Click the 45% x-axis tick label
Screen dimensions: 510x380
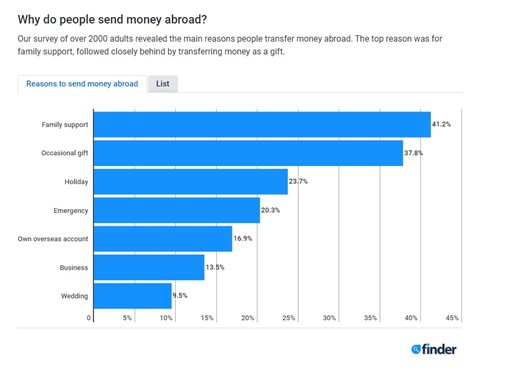pyautogui.click(x=452, y=318)
